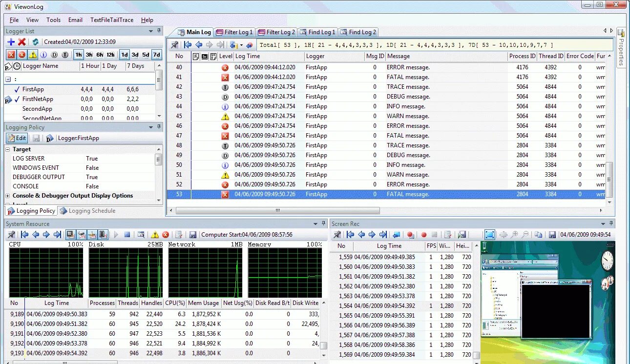Zoom in on the Screen Rec preview

(515, 235)
